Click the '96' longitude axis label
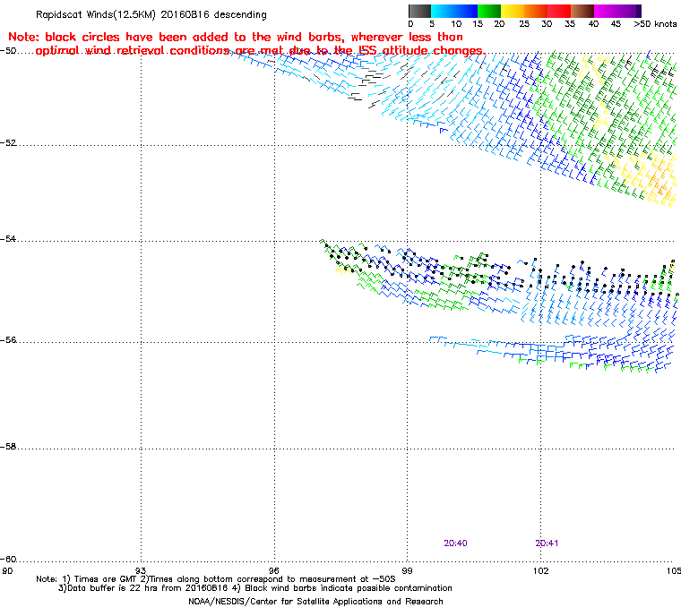This screenshot has width=681, height=616. [x=274, y=570]
